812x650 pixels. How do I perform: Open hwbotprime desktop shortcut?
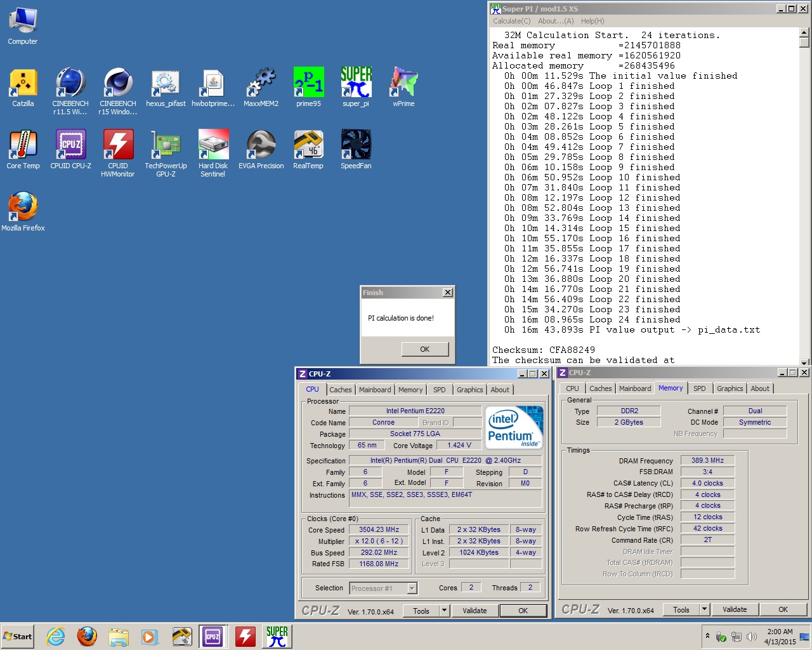(x=213, y=88)
